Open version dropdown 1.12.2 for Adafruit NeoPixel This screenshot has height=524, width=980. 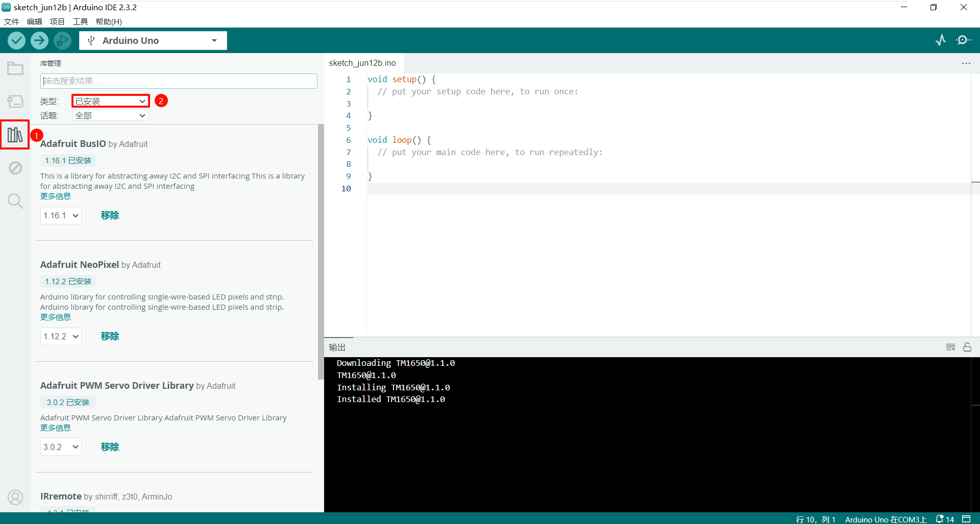coord(61,336)
